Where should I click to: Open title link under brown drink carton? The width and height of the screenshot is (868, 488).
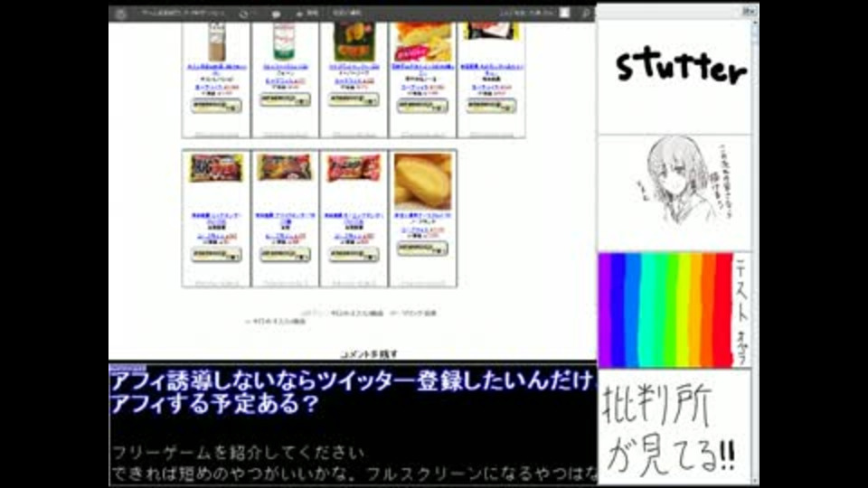click(x=216, y=70)
